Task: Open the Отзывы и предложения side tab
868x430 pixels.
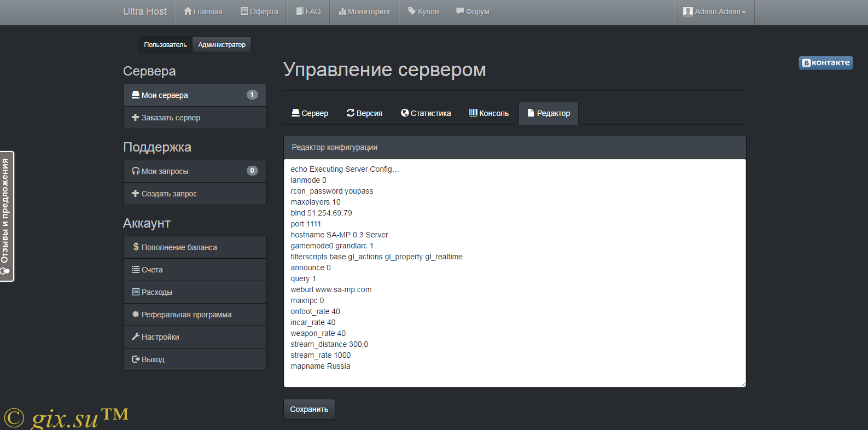Action: coord(7,216)
